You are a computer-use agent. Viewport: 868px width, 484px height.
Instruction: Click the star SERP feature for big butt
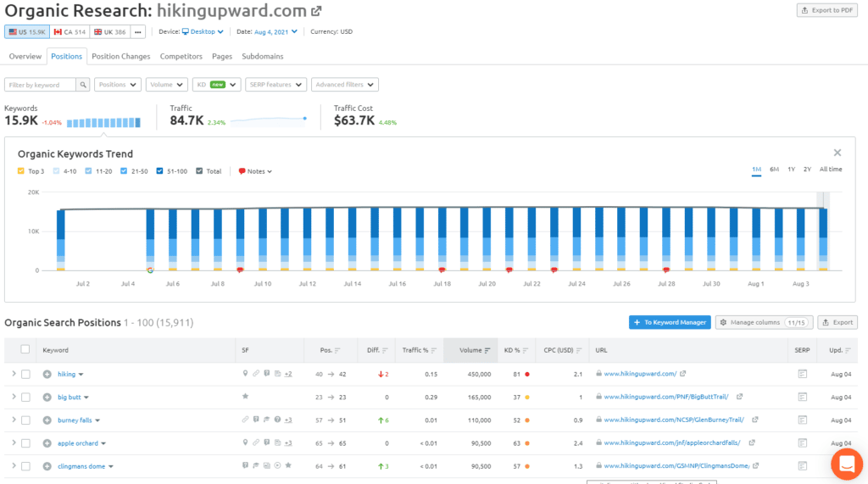point(245,397)
